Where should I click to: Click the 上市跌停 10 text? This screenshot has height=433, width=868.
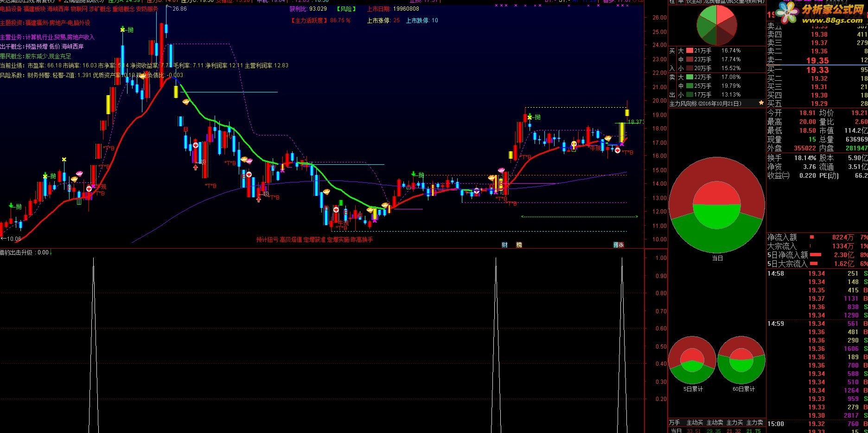(422, 20)
